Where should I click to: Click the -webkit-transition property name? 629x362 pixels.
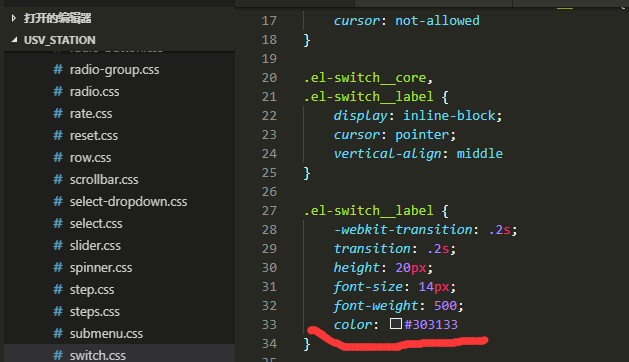tap(403, 230)
